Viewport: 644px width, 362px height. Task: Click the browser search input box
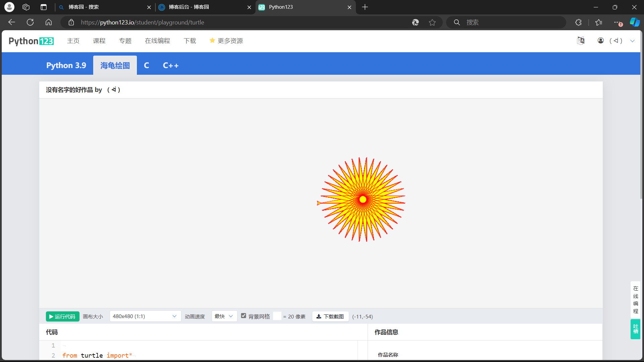(x=513, y=22)
